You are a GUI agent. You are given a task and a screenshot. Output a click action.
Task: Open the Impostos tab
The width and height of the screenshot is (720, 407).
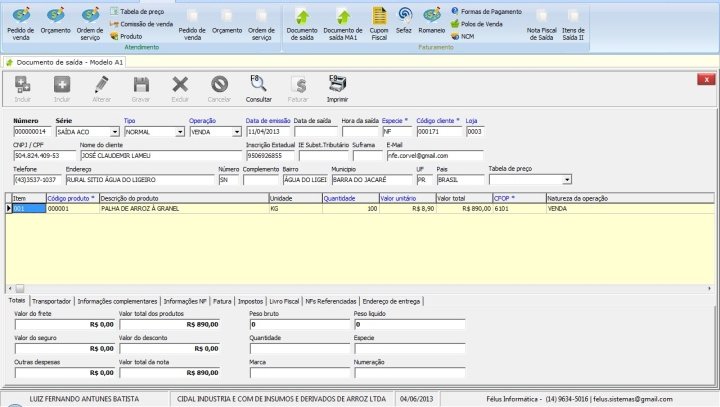click(250, 301)
